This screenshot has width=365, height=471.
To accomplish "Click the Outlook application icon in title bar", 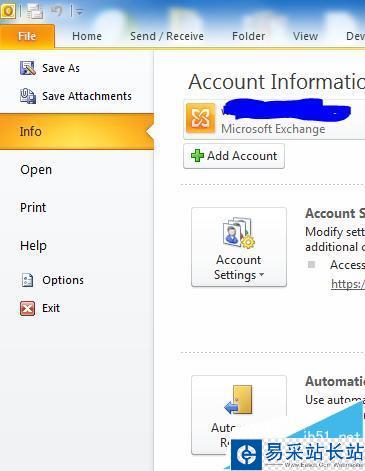I will point(8,11).
